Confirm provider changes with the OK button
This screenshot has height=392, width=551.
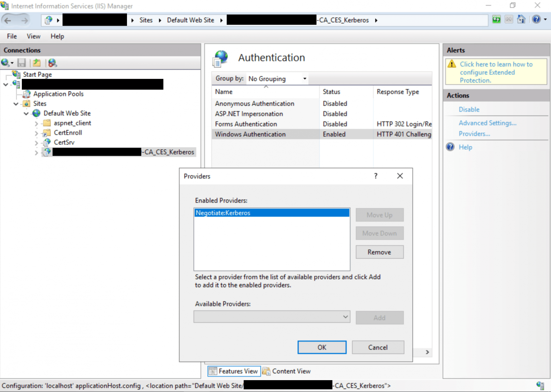tap(321, 347)
